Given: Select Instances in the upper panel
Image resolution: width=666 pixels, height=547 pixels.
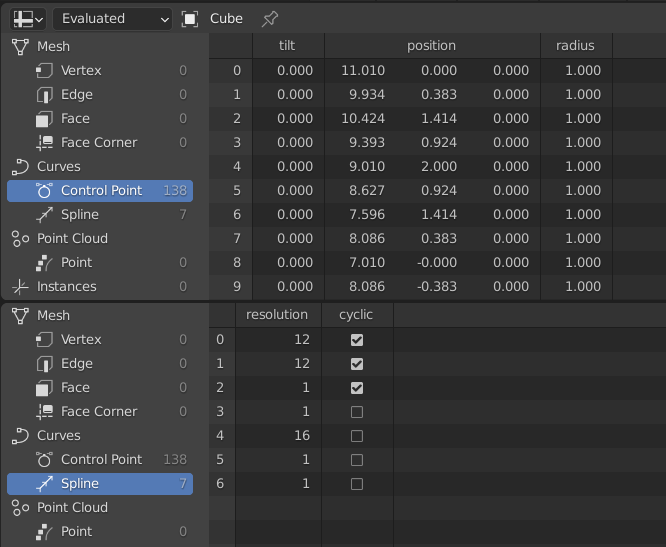Looking at the screenshot, I should (x=100, y=287).
